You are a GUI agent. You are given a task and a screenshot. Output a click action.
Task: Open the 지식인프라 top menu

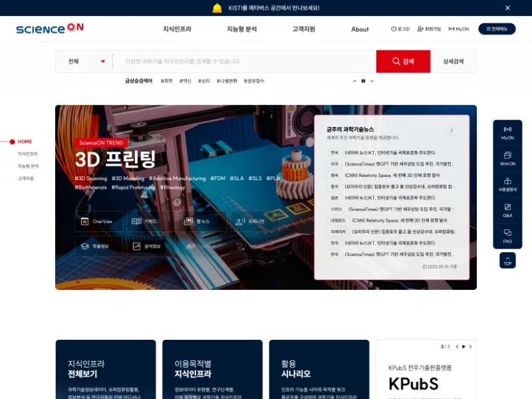point(177,29)
